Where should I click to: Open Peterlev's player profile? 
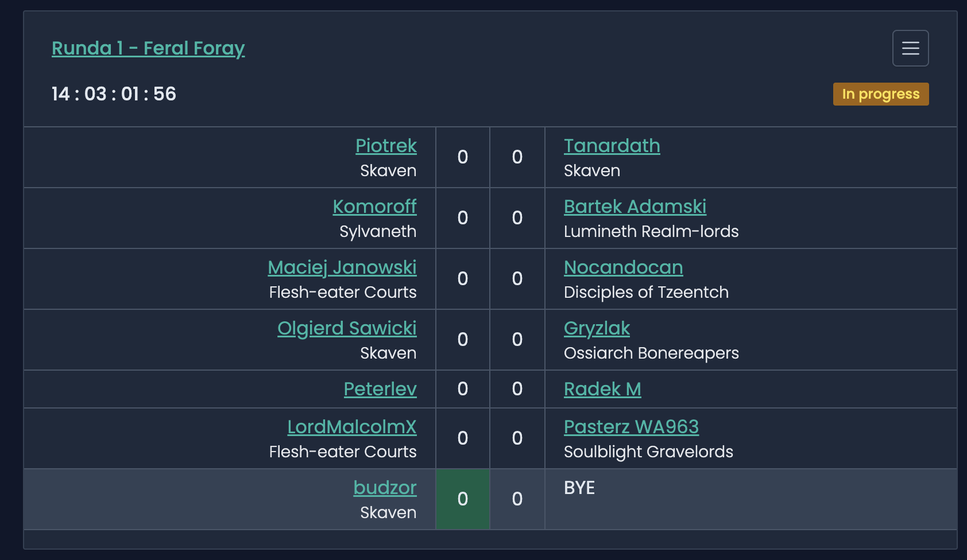click(x=380, y=389)
